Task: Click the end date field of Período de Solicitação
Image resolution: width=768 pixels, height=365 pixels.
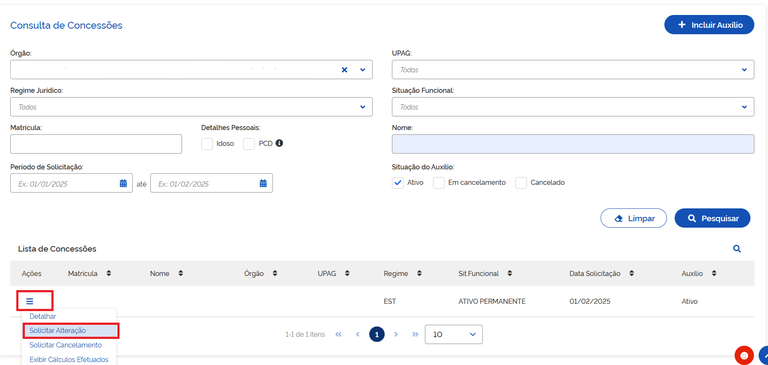Action: [212, 183]
